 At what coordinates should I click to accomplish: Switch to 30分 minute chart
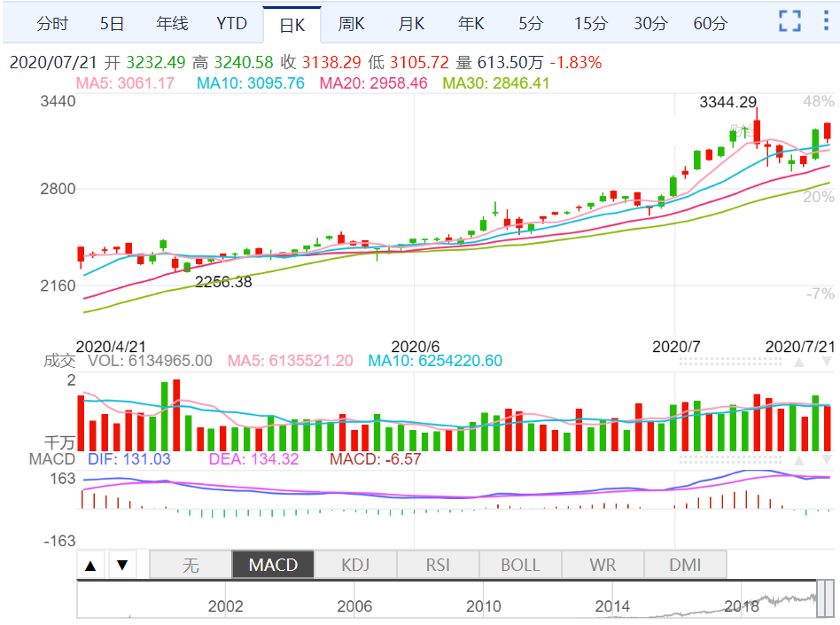coord(650,24)
